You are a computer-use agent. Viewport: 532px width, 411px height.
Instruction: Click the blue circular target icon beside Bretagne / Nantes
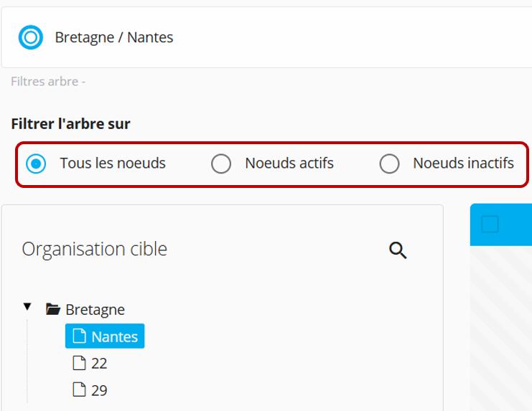(x=31, y=37)
